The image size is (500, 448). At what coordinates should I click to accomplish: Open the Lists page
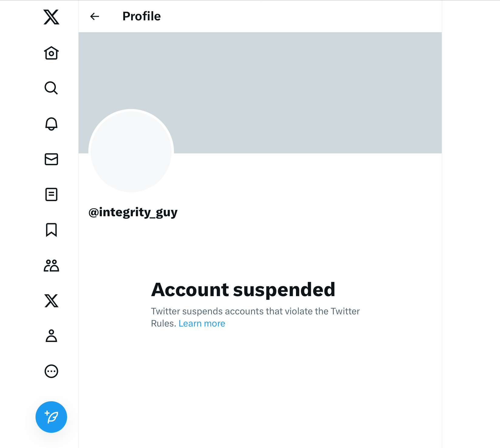point(51,194)
